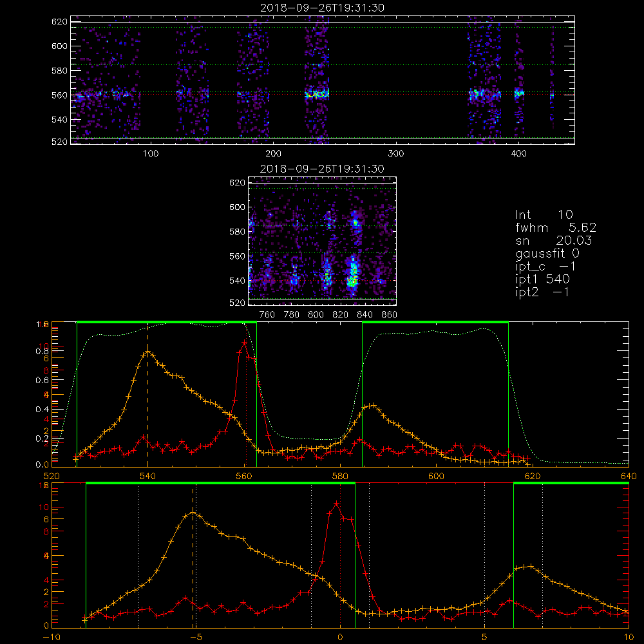
Task: Click the orange secondary peak near 587 in third plot
Action: [372, 405]
